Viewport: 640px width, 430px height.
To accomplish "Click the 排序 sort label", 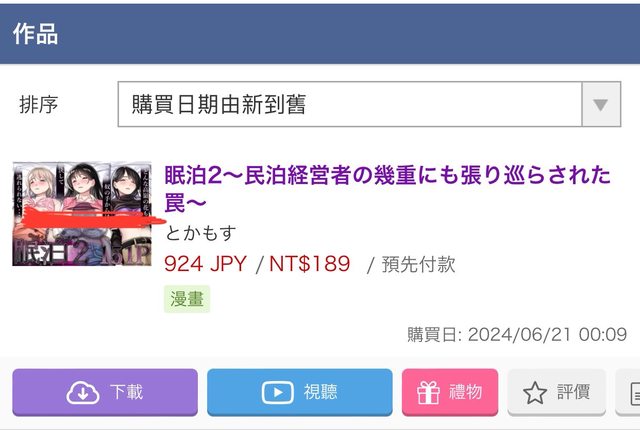I will click(39, 104).
